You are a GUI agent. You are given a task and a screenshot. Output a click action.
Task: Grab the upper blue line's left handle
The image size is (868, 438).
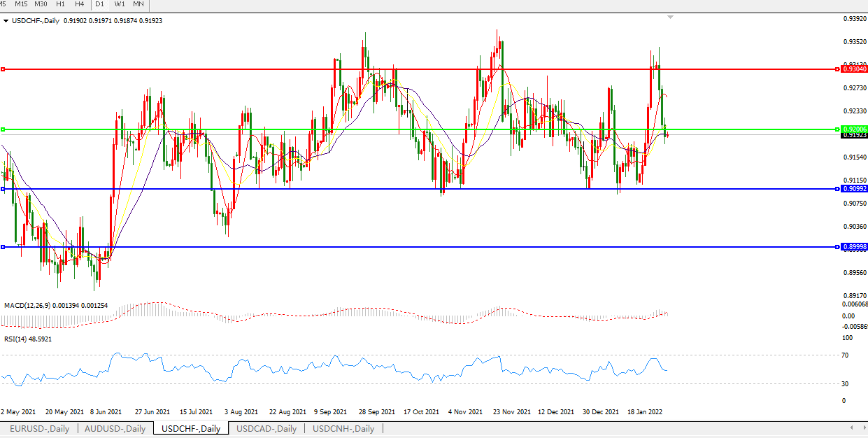coord(3,189)
